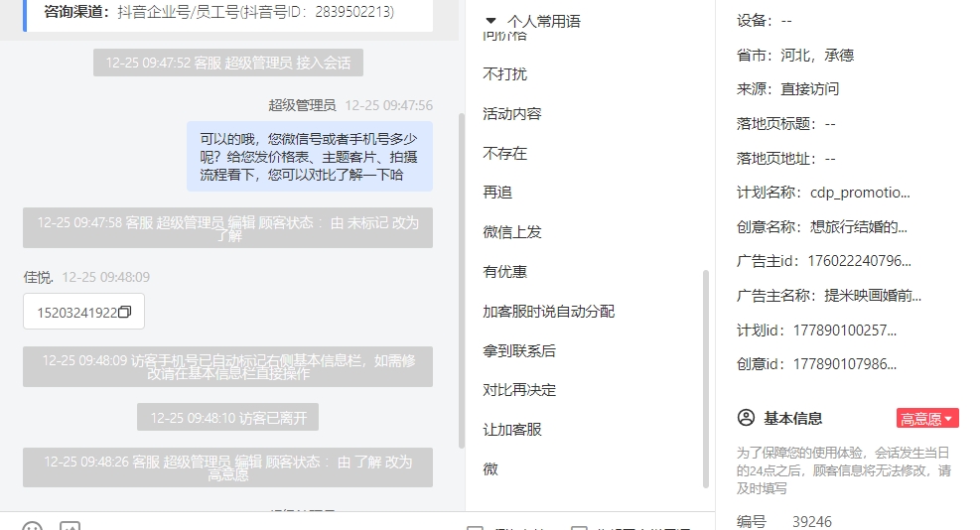Select the single-character quick phrase 微
This screenshot has height=530, width=980.
coord(490,468)
